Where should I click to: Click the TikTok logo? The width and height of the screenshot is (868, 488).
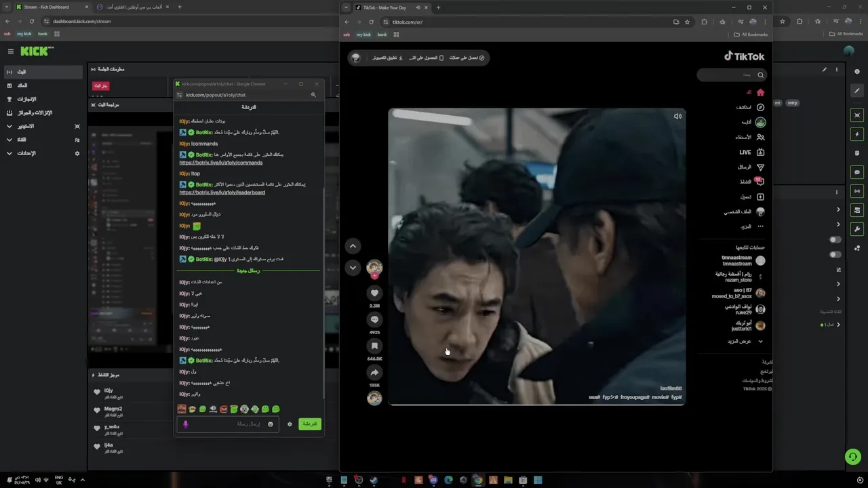tap(744, 56)
